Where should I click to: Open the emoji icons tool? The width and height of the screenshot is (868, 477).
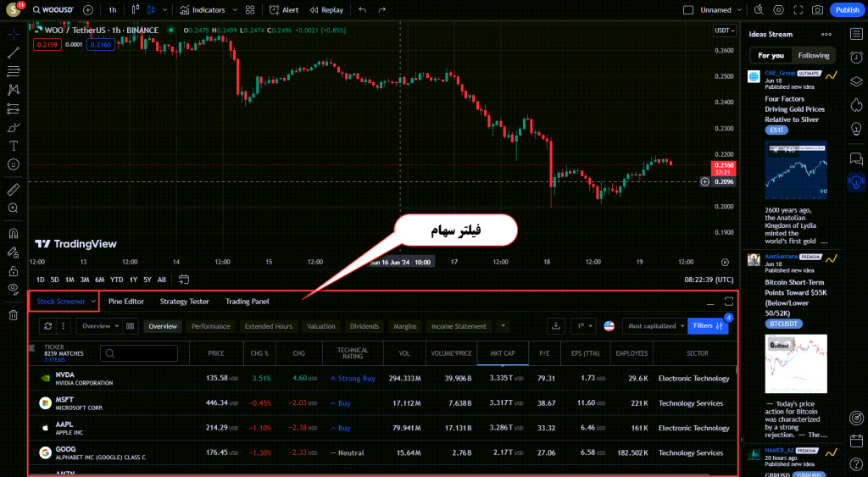tap(14, 164)
